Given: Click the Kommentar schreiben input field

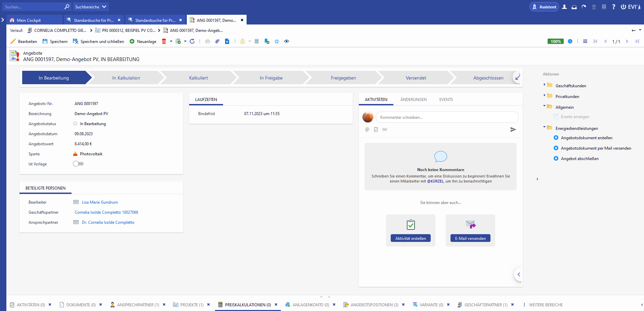Looking at the screenshot, I should click(447, 117).
